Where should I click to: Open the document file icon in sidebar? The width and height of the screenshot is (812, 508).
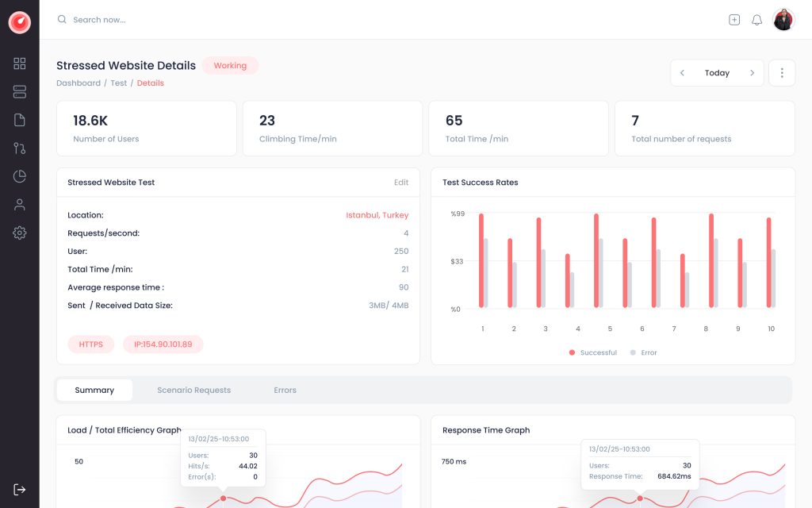click(20, 120)
